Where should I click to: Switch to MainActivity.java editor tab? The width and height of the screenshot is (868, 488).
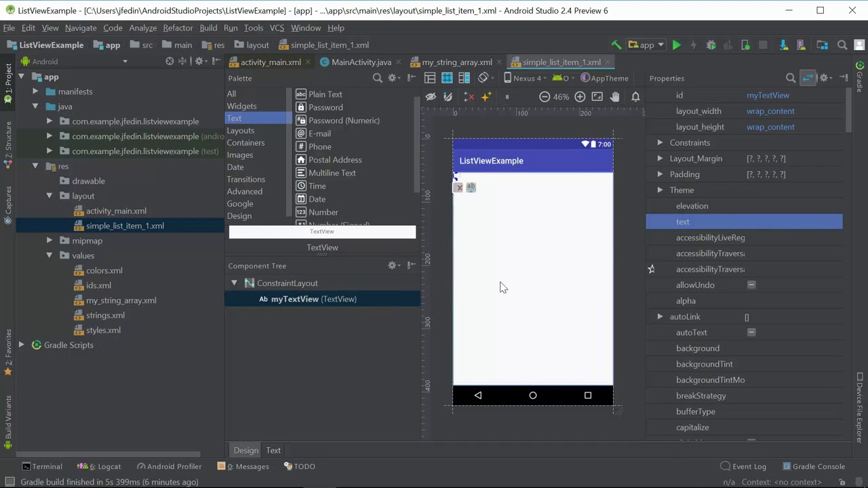[361, 62]
